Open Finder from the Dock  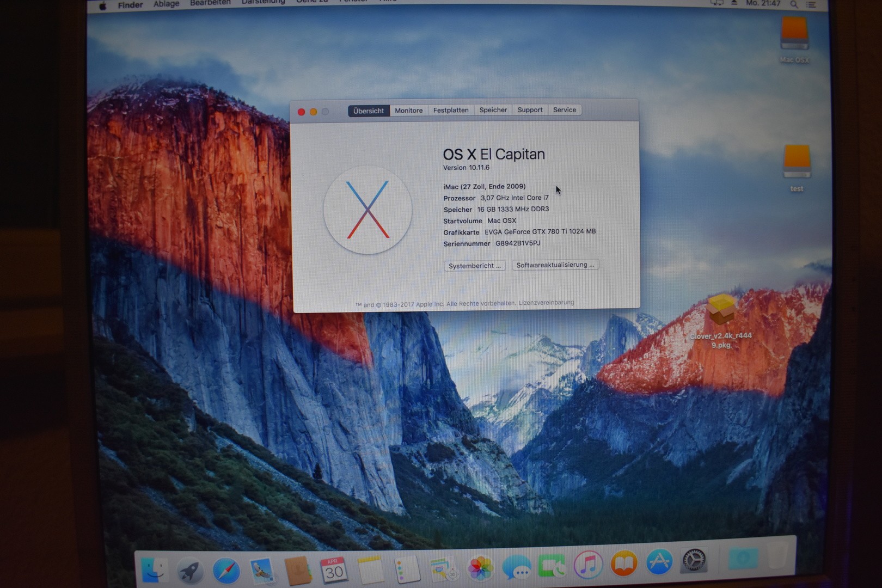pos(155,570)
